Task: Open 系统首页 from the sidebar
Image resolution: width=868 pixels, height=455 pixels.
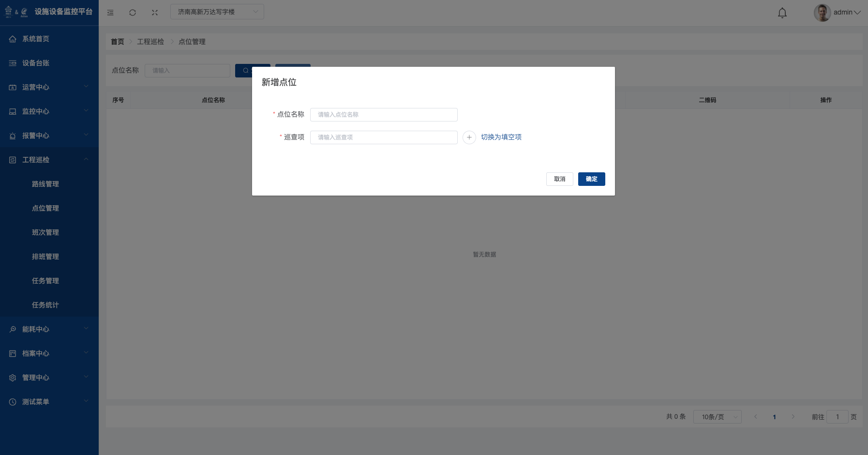Action: click(x=36, y=39)
